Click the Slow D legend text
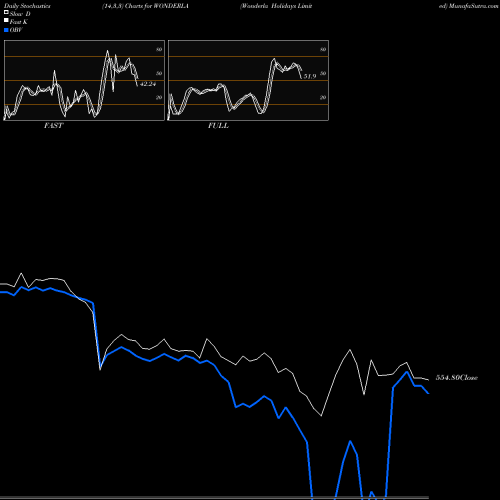 20,14
